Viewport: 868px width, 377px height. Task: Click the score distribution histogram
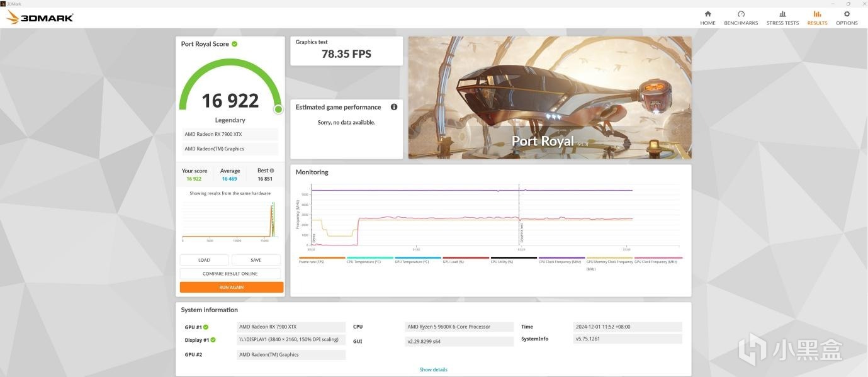coord(230,221)
